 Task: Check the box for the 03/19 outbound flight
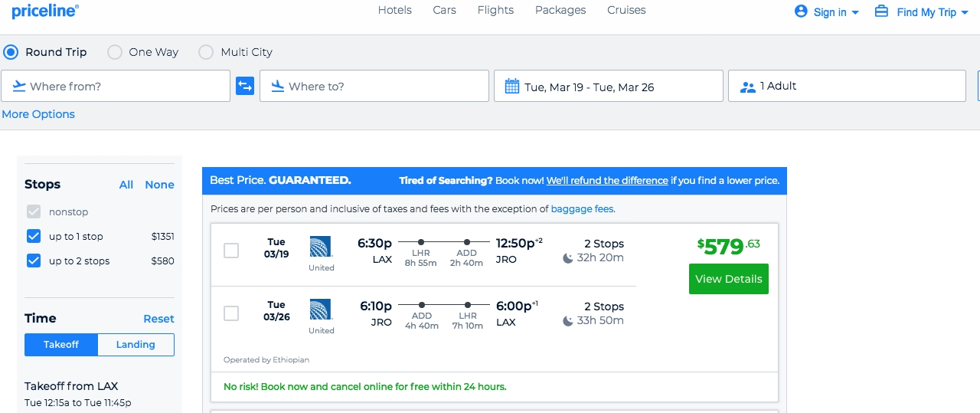(x=231, y=251)
